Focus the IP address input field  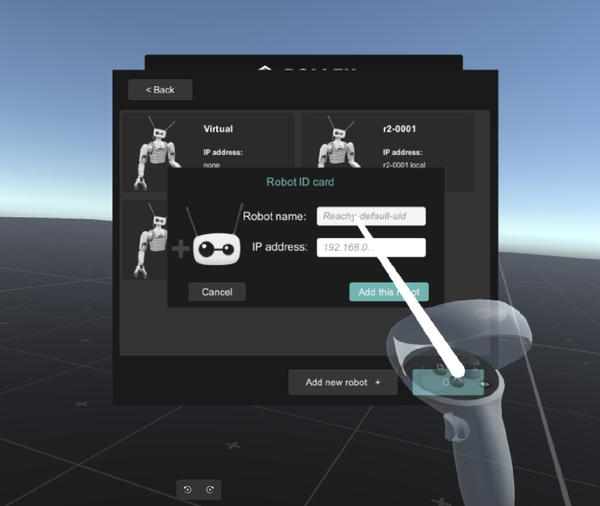tap(371, 248)
